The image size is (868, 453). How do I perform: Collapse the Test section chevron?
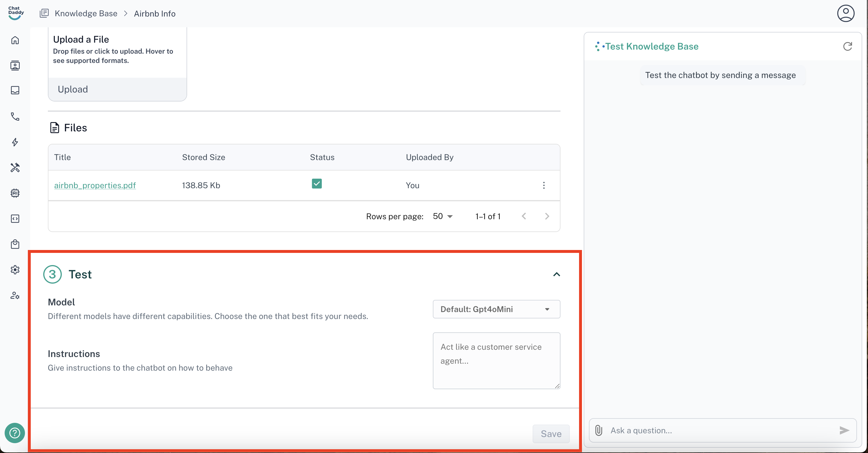[556, 274]
